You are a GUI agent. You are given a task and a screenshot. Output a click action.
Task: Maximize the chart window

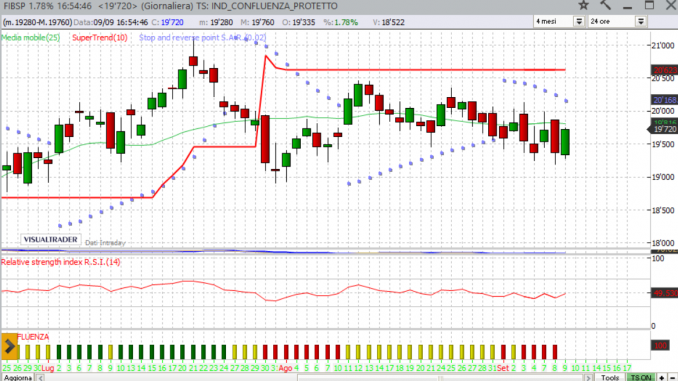pyautogui.click(x=649, y=5)
